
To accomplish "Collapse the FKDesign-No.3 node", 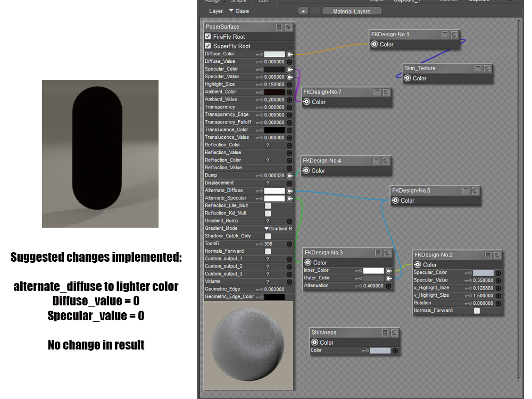I will click(x=378, y=253).
